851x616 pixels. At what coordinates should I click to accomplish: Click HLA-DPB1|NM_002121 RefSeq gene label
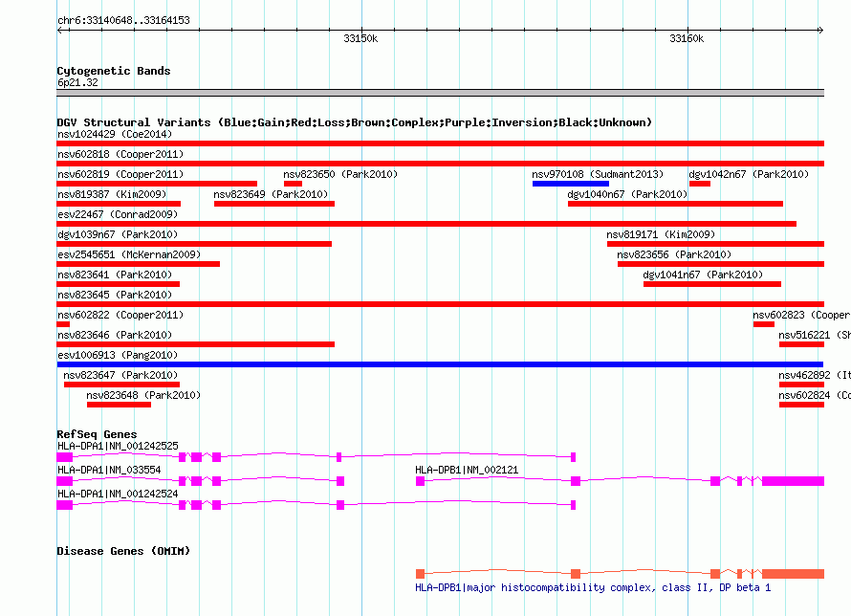coord(467,470)
